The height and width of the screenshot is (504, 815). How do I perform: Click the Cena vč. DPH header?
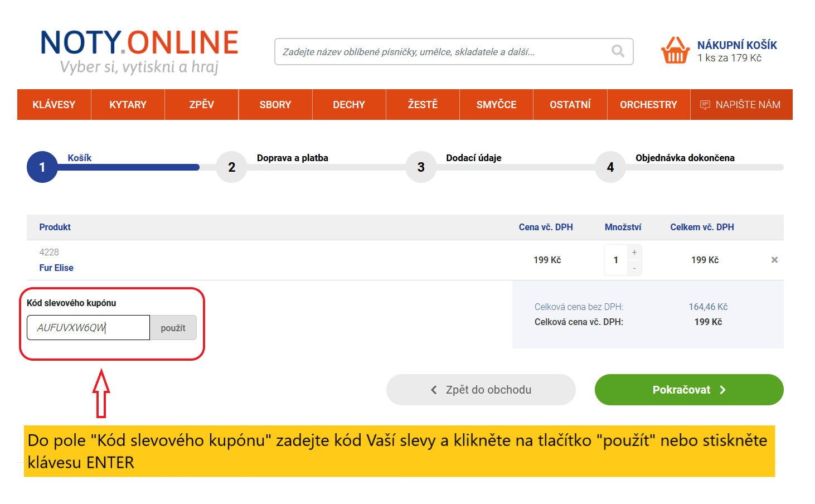point(546,227)
